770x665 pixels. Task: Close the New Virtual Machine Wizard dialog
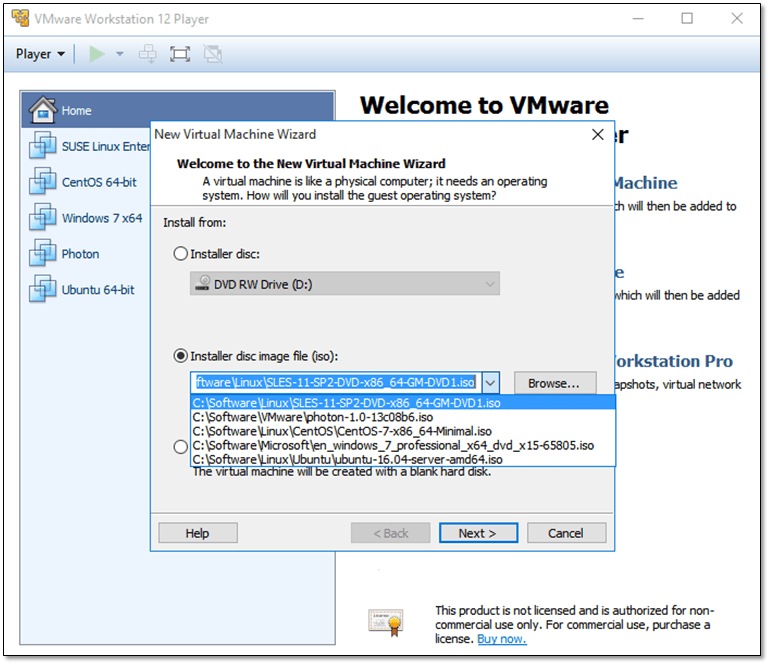pyautogui.click(x=598, y=135)
